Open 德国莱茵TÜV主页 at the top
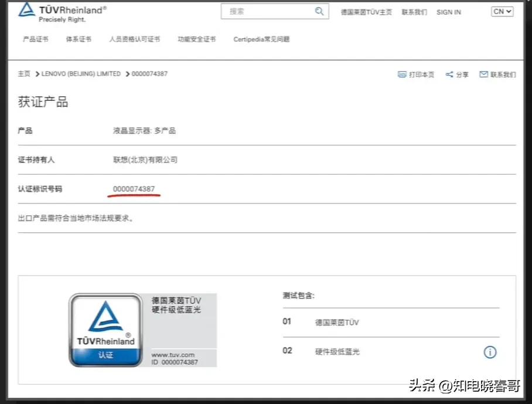Image resolution: width=532 pixels, height=404 pixels. click(366, 12)
